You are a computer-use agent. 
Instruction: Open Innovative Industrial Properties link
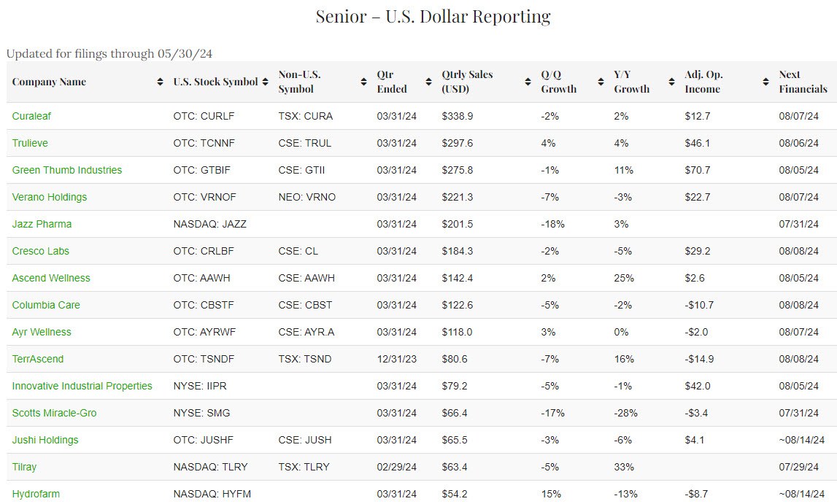[82, 386]
